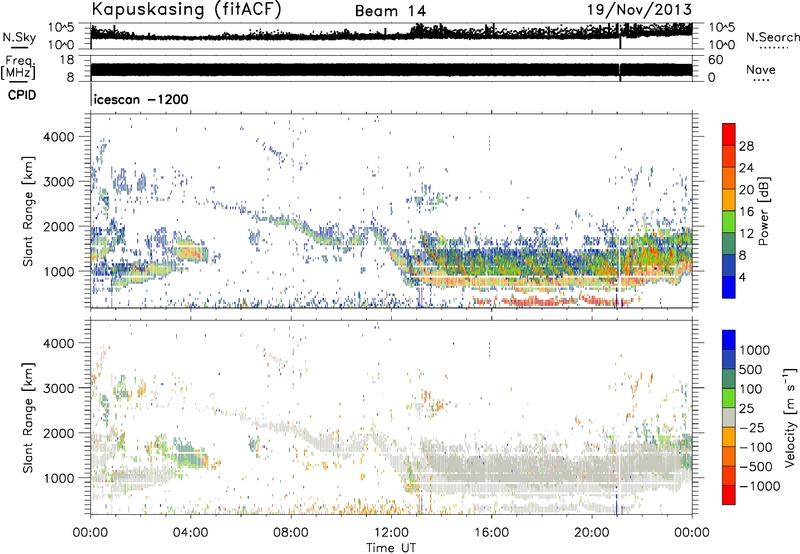This screenshot has height=554, width=800.
Task: Click the Nave legend label
Action: (761, 69)
